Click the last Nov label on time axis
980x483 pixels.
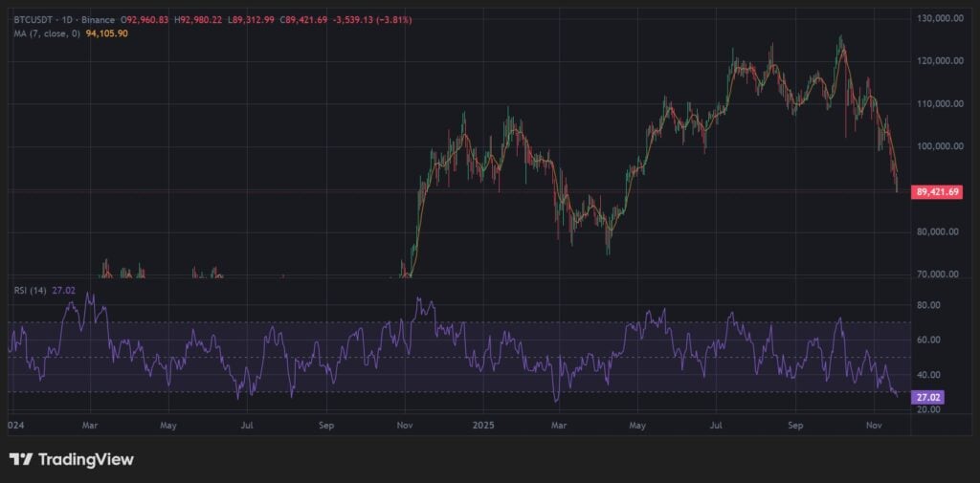click(x=875, y=426)
